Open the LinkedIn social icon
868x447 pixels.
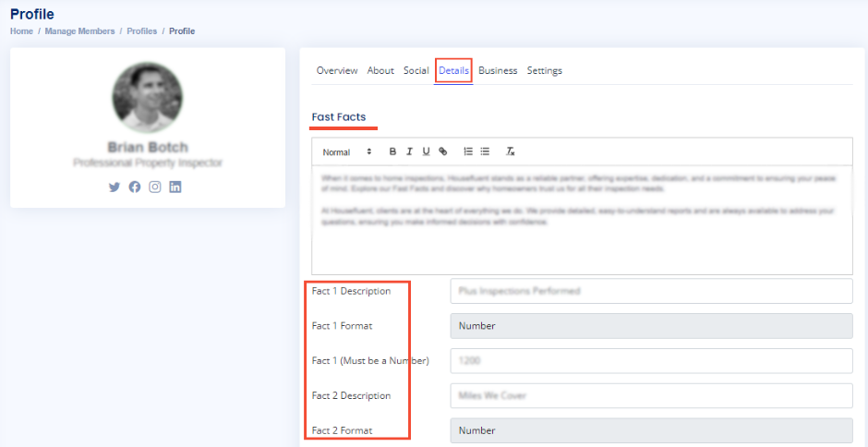[x=175, y=187]
